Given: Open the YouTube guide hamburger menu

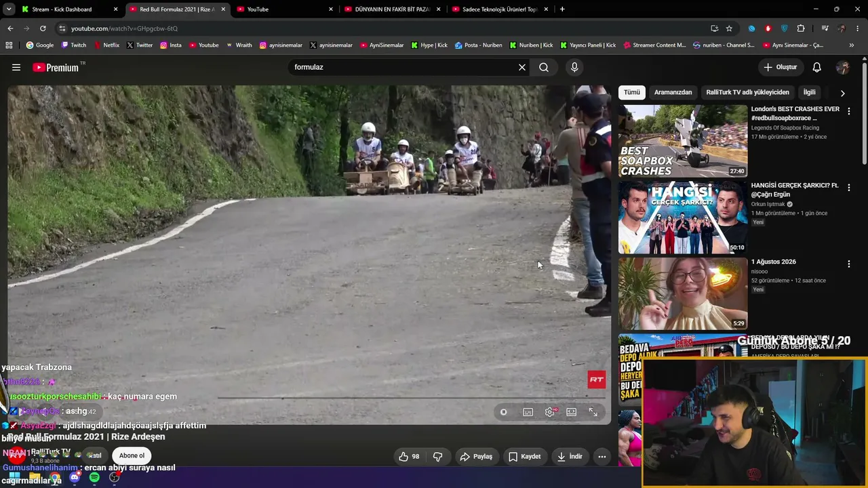Looking at the screenshot, I should coord(16,67).
